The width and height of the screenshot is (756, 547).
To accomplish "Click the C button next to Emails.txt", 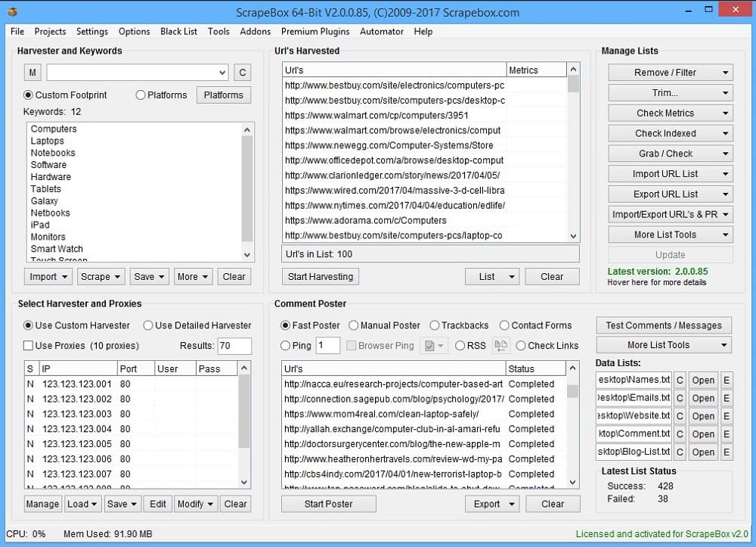I will coord(680,399).
